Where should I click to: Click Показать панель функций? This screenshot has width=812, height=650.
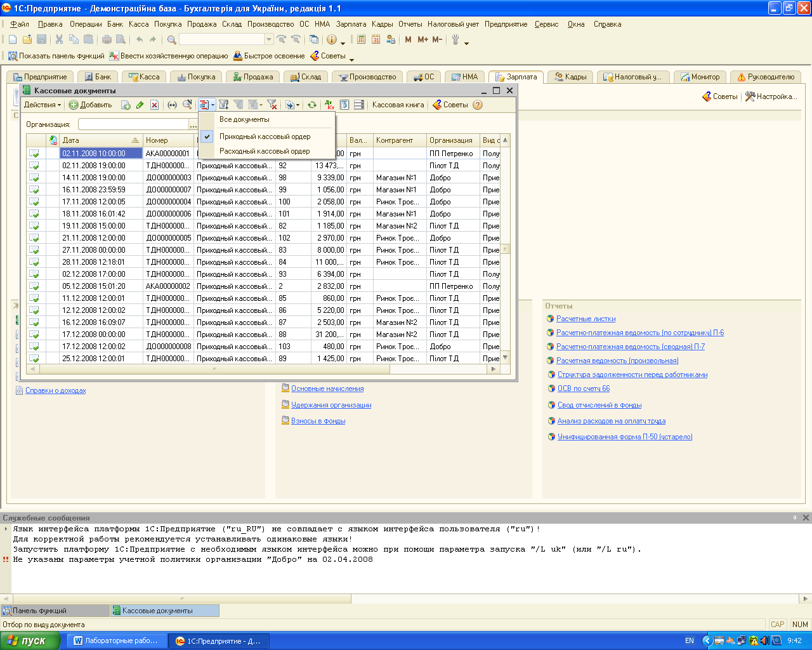pos(56,56)
